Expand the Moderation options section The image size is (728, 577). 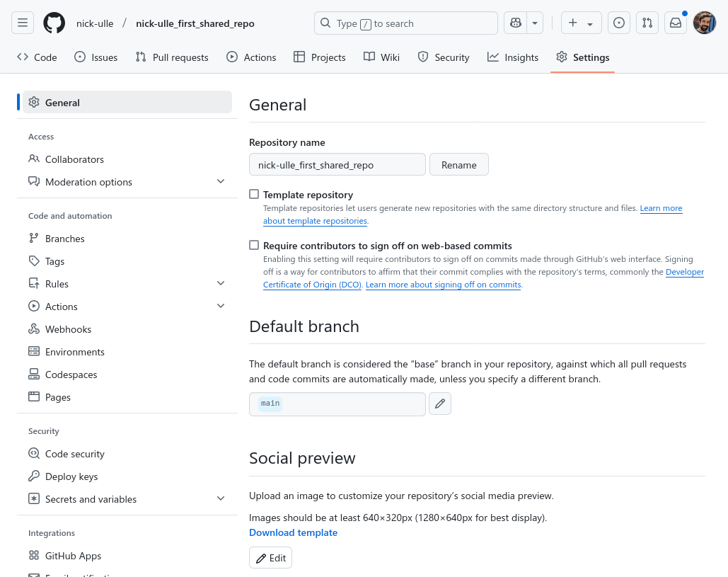[221, 182]
